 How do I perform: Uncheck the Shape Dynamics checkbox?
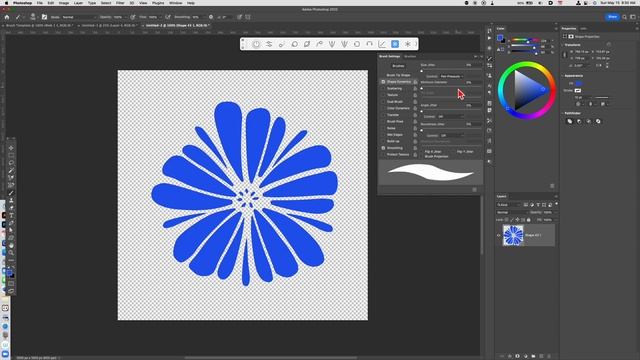tap(383, 82)
